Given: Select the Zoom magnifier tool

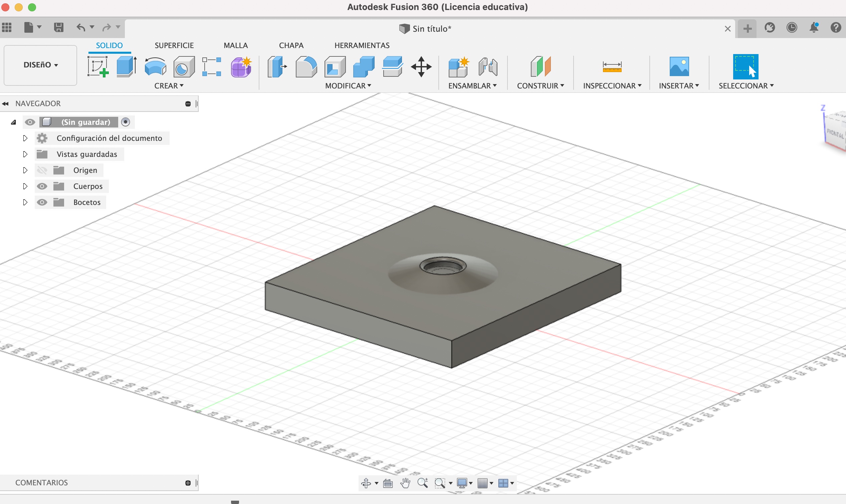Looking at the screenshot, I should pos(422,483).
